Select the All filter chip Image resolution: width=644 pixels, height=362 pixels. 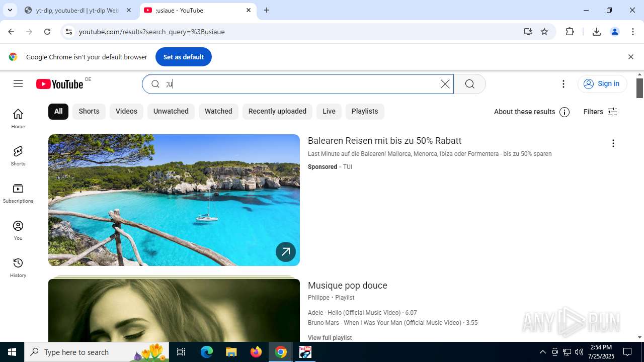(x=58, y=112)
